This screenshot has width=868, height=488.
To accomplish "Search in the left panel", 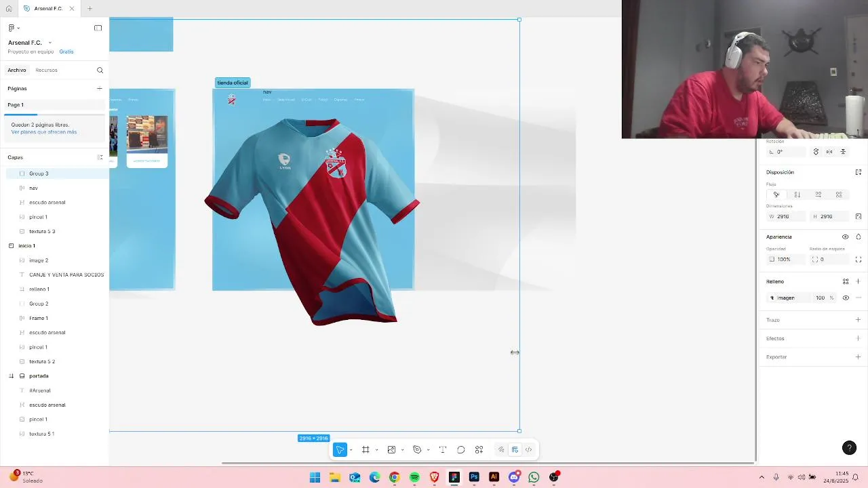I will click(100, 70).
